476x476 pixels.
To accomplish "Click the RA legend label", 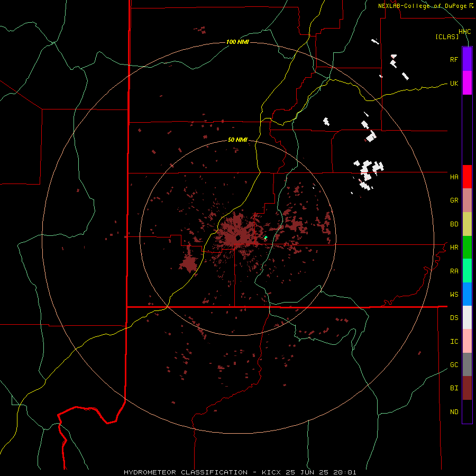I will [454, 271].
